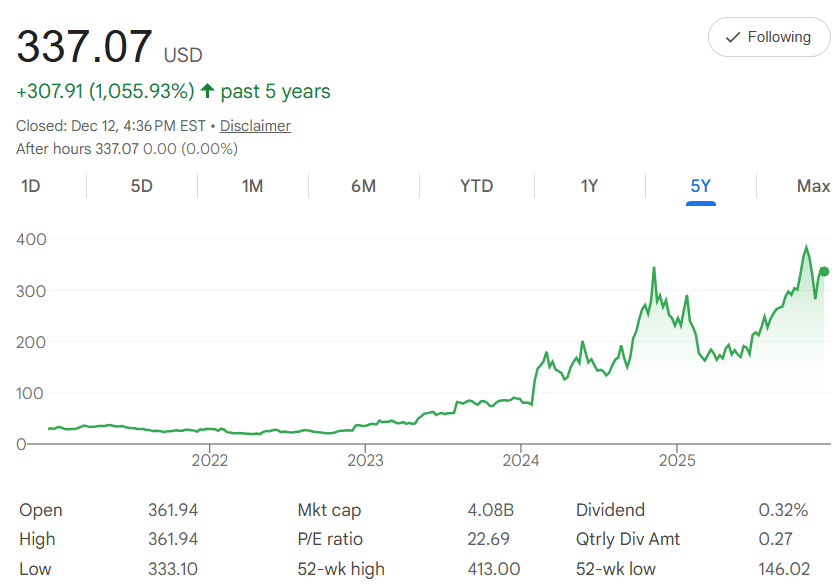Click the 2024 label on time axis
The width and height of the screenshot is (840, 588).
(521, 461)
